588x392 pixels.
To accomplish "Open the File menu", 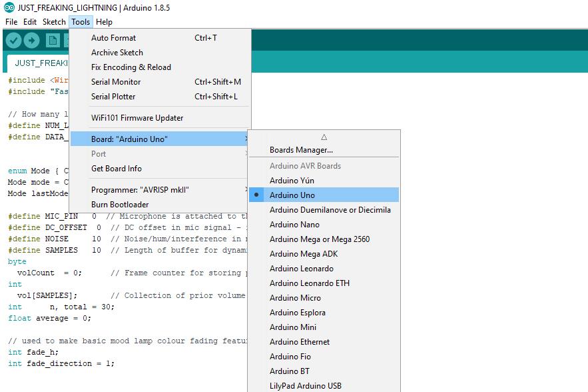I will click(x=11, y=22).
